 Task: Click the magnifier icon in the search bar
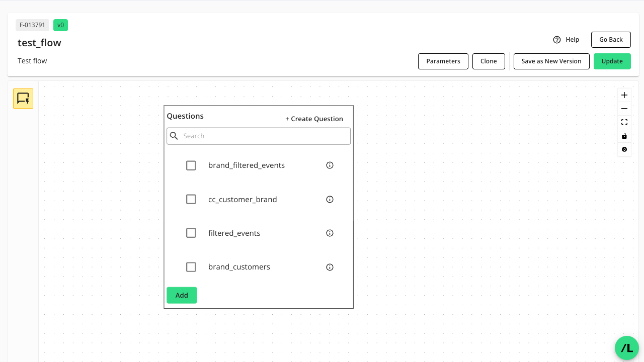[174, 136]
